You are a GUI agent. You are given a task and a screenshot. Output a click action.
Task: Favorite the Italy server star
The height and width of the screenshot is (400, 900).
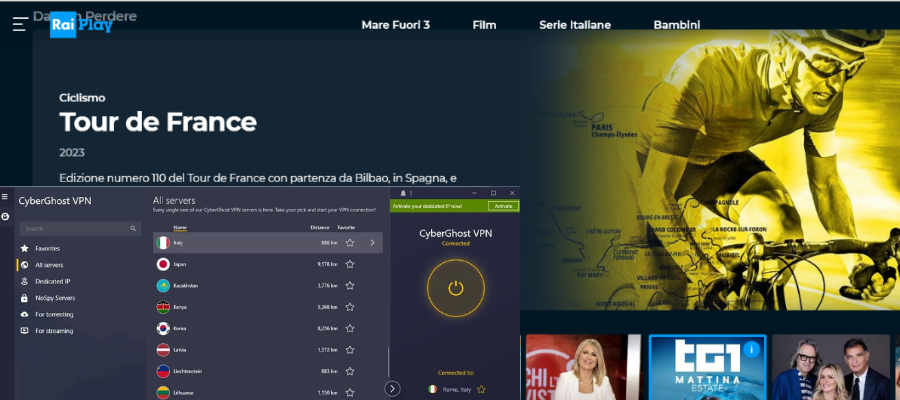pyautogui.click(x=350, y=243)
